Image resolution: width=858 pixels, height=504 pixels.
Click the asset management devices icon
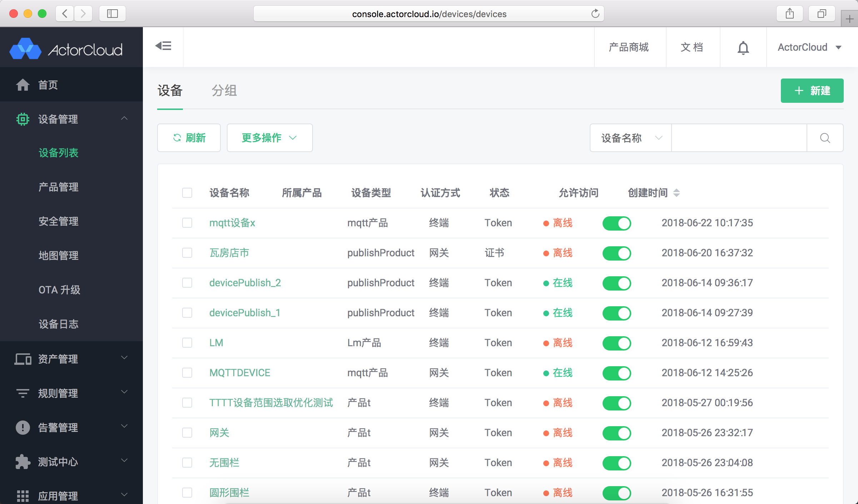(23, 359)
